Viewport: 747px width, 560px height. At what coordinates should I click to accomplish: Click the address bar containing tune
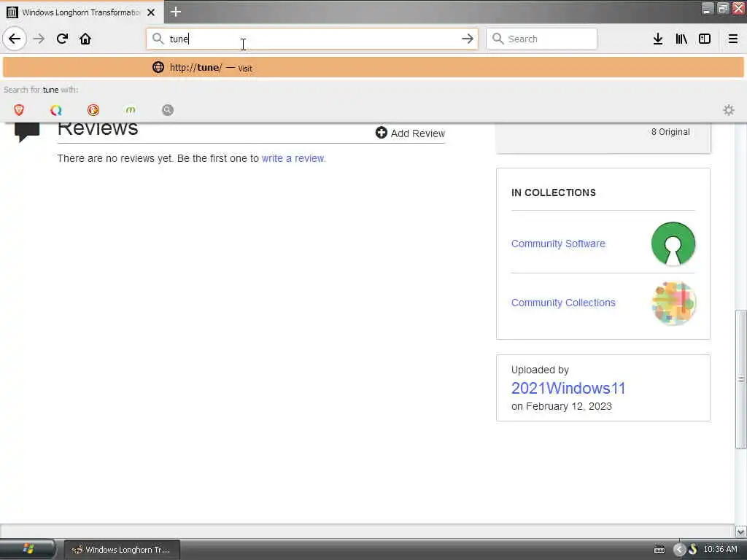312,39
